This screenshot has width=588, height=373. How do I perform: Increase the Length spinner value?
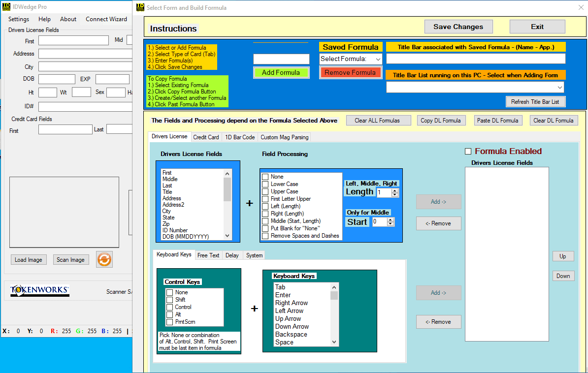394,191
